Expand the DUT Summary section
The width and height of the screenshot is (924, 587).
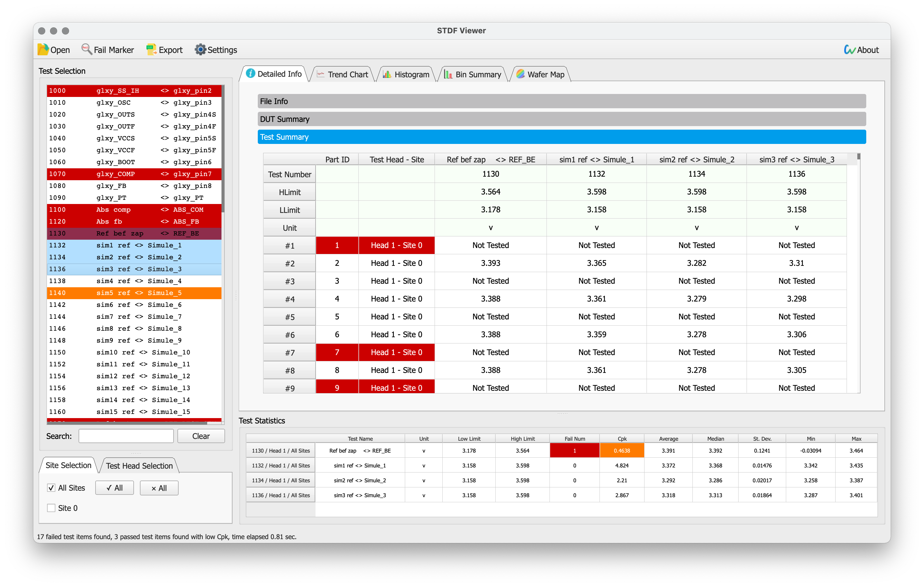(561, 119)
